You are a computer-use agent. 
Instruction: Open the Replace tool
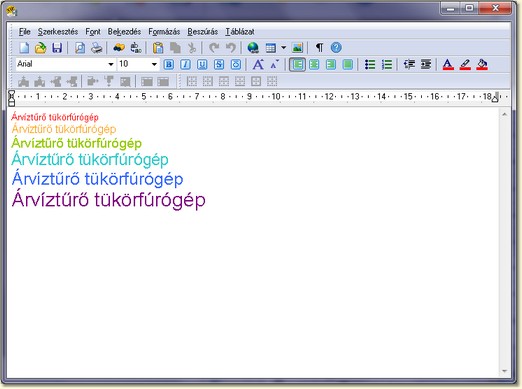tap(136, 48)
